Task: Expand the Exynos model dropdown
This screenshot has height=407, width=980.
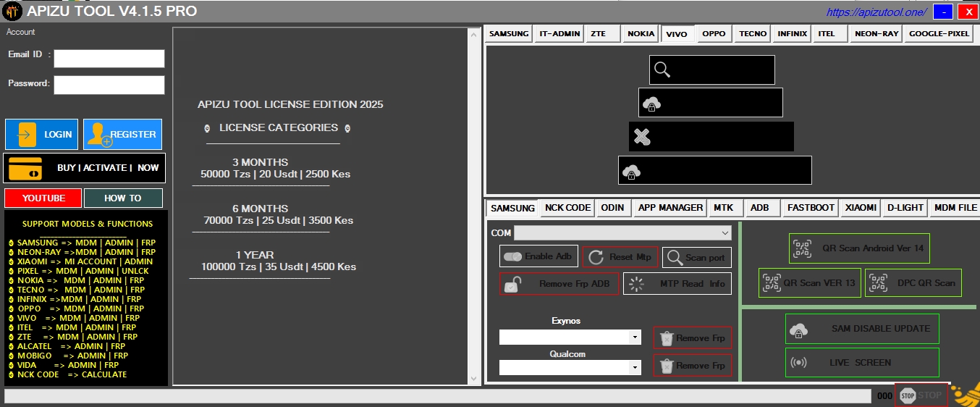Action: coord(635,337)
